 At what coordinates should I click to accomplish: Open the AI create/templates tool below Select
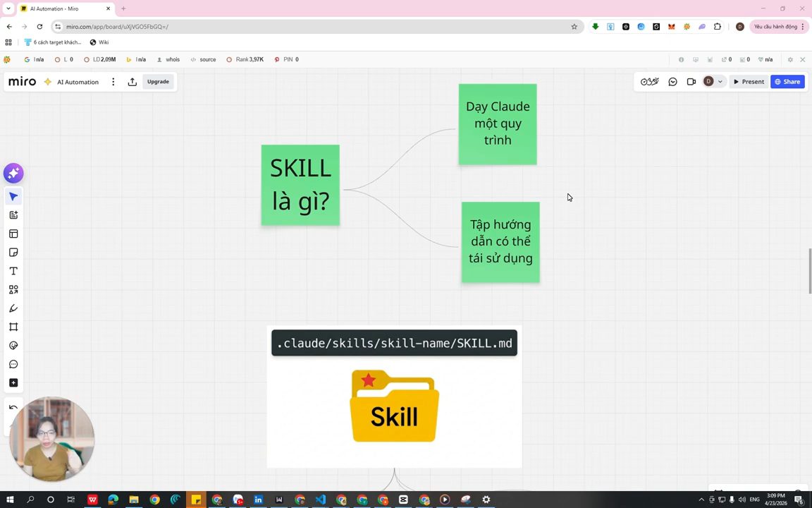pyautogui.click(x=13, y=215)
